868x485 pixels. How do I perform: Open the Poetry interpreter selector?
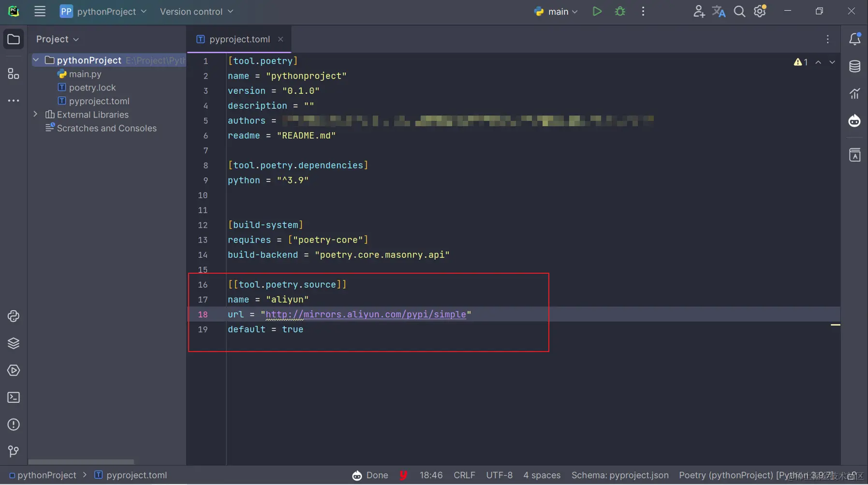[x=756, y=475]
